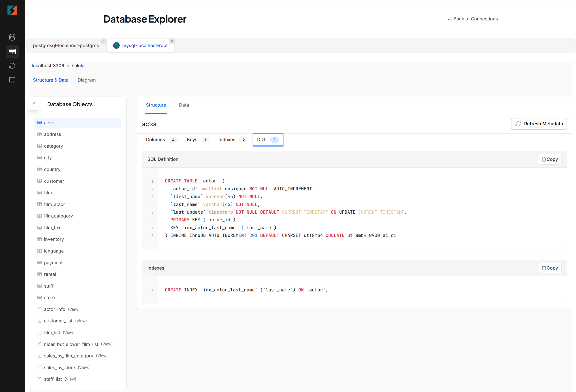This screenshot has width=576, height=392.
Task: Click the Refresh Metadata circular arrow icon
Action: tap(518, 124)
